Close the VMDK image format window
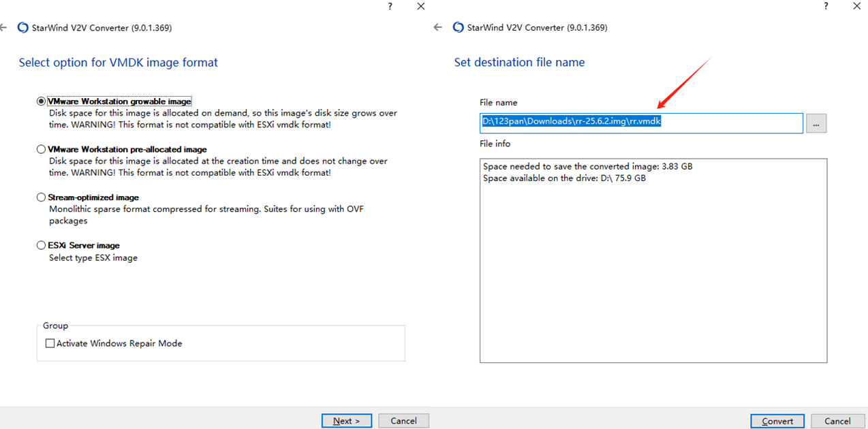This screenshot has width=868, height=429. pyautogui.click(x=421, y=6)
